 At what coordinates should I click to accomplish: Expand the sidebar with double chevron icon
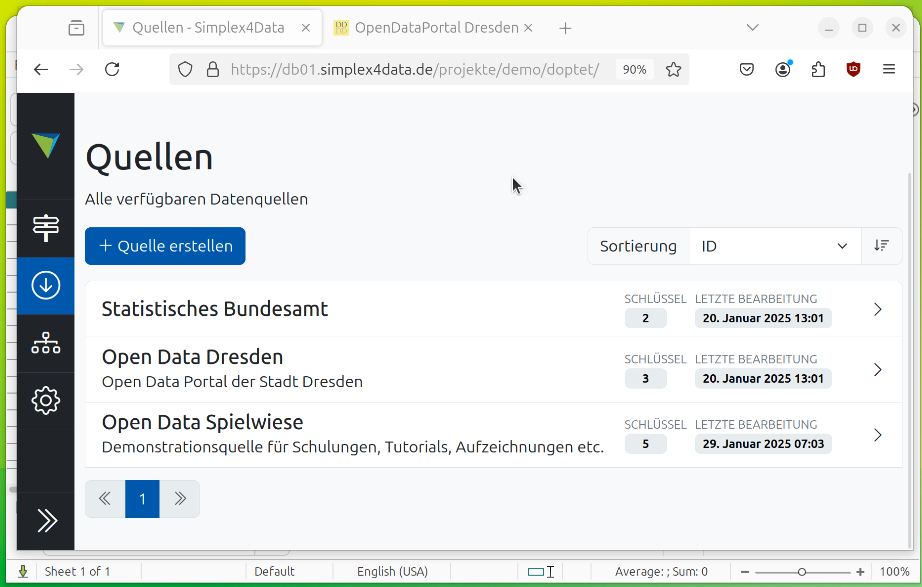tap(47, 521)
